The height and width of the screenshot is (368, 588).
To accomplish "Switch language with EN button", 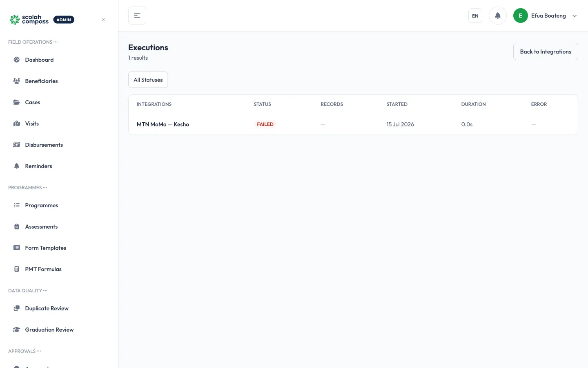I will (x=475, y=16).
